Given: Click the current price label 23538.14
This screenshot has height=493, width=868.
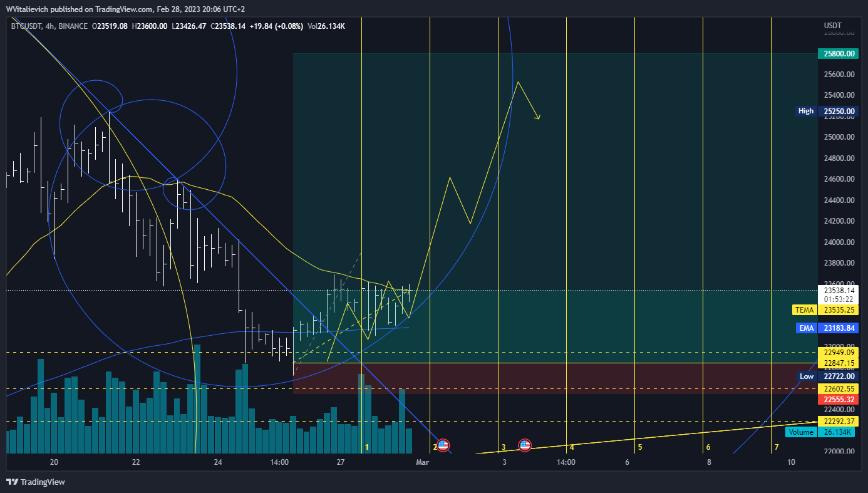Looking at the screenshot, I should pos(839,291).
